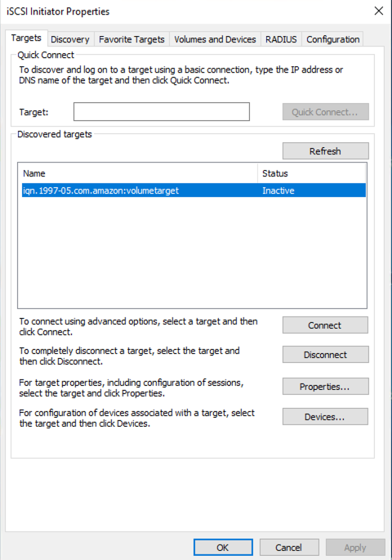Click the Quick Connect button

click(325, 112)
